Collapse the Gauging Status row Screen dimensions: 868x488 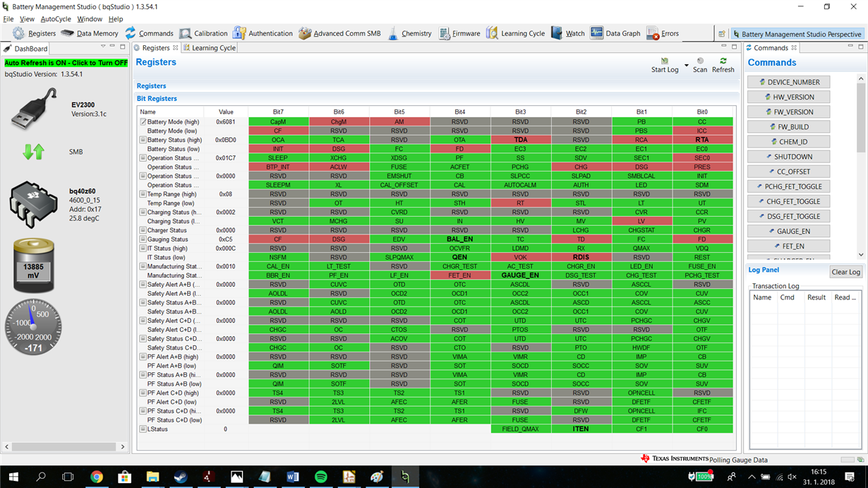[143, 239]
